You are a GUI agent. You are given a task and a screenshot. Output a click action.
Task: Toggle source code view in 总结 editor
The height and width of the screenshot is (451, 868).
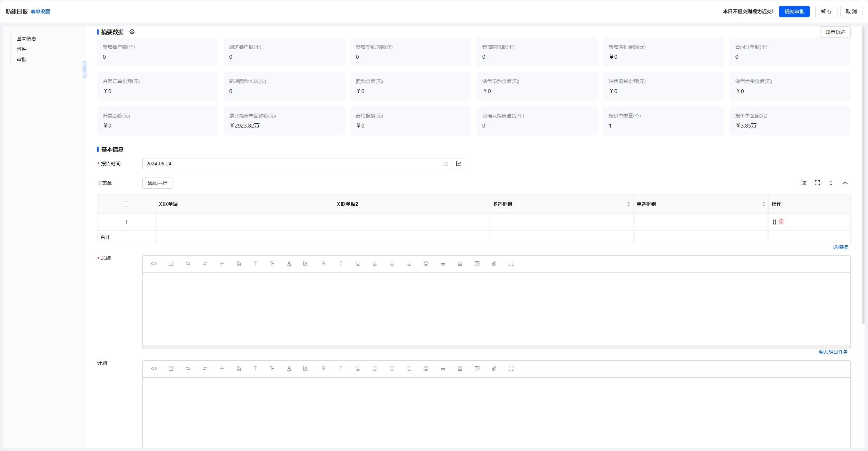154,264
